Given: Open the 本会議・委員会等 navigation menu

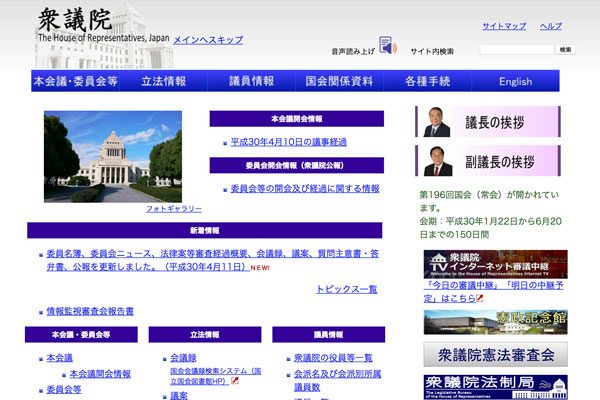Looking at the screenshot, I should pyautogui.click(x=75, y=81).
